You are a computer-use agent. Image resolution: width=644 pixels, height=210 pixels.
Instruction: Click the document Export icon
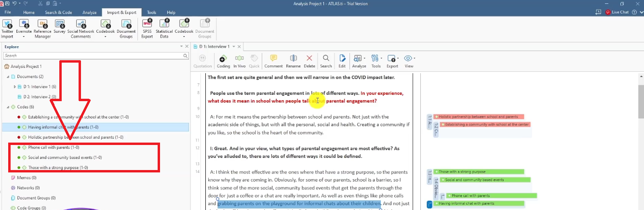391,57
